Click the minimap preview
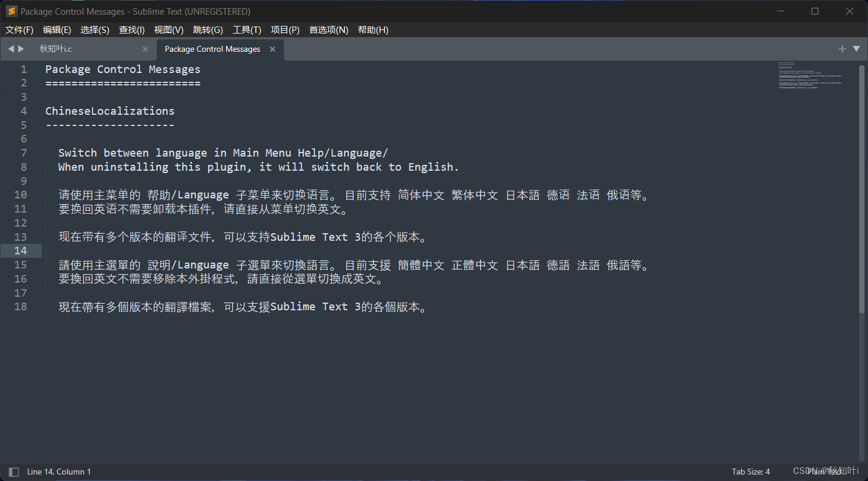This screenshot has width=868, height=481. pos(810,75)
